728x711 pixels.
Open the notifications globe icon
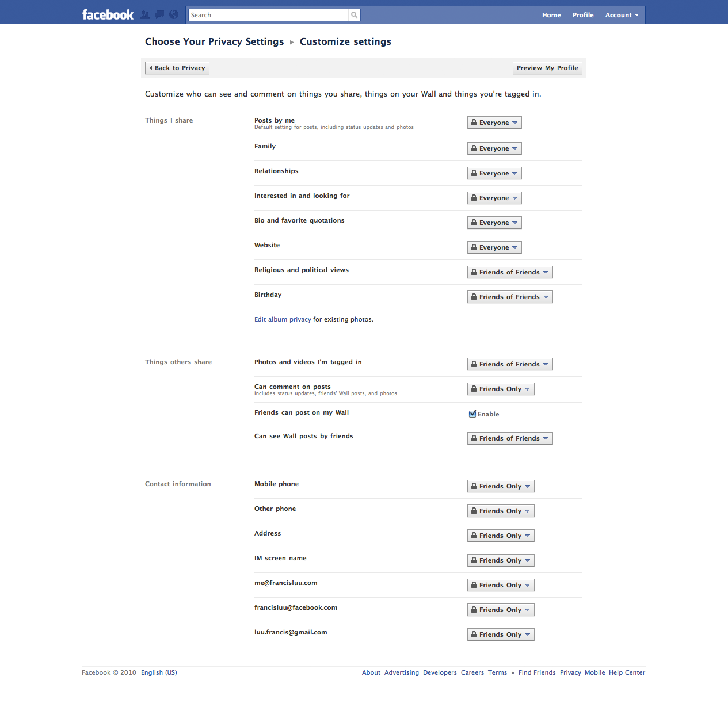[173, 14]
